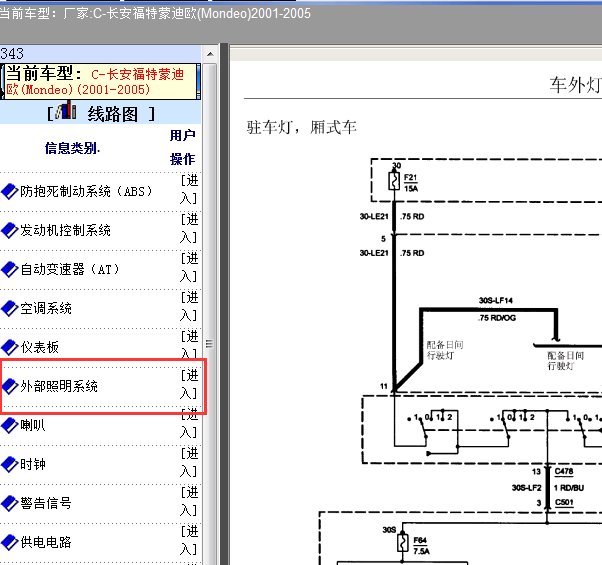Image resolution: width=602 pixels, height=565 pixels.
Task: Click the book icon beside 发动机控制系统
Action: (10, 230)
